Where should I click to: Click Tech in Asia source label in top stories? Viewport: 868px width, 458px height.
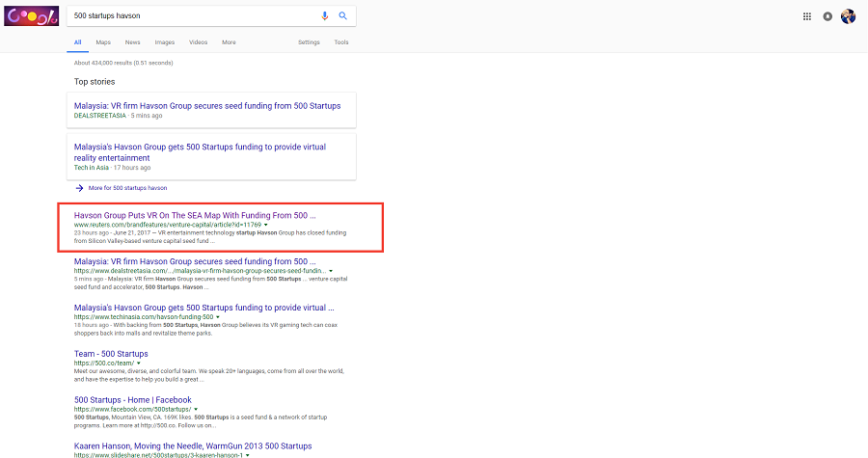(92, 168)
